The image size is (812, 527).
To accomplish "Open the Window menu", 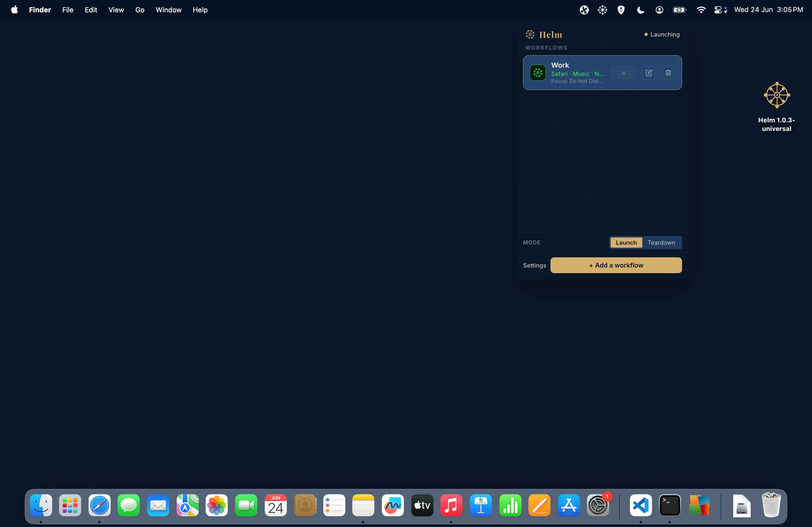I will 169,10.
